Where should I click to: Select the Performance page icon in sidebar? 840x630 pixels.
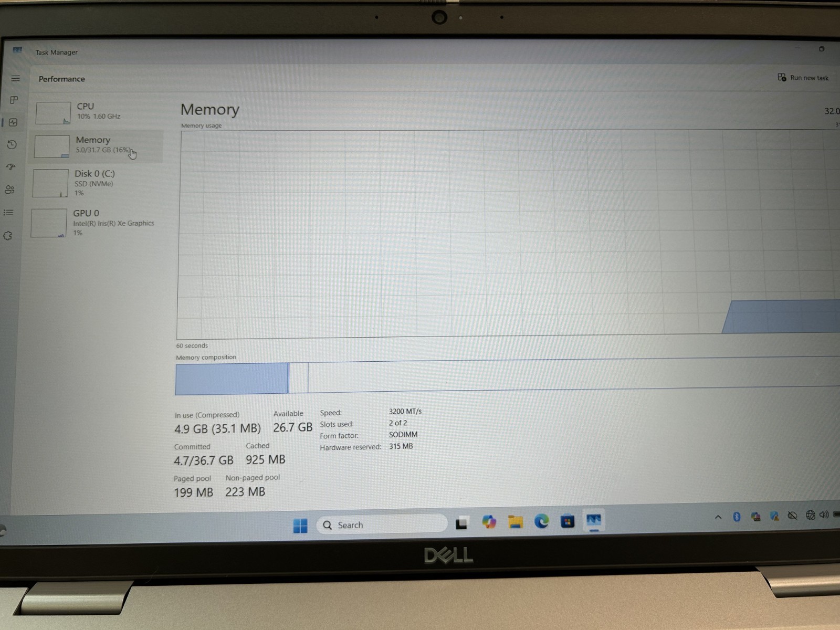pyautogui.click(x=13, y=122)
